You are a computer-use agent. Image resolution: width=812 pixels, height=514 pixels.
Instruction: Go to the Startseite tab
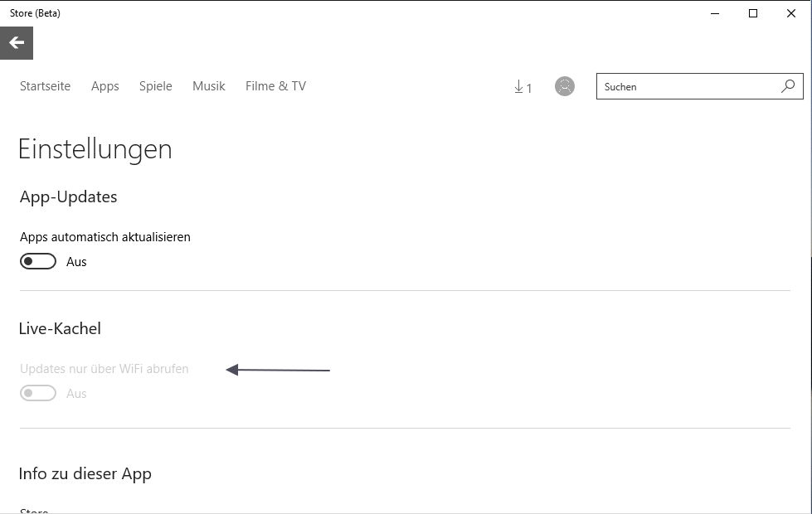click(45, 86)
